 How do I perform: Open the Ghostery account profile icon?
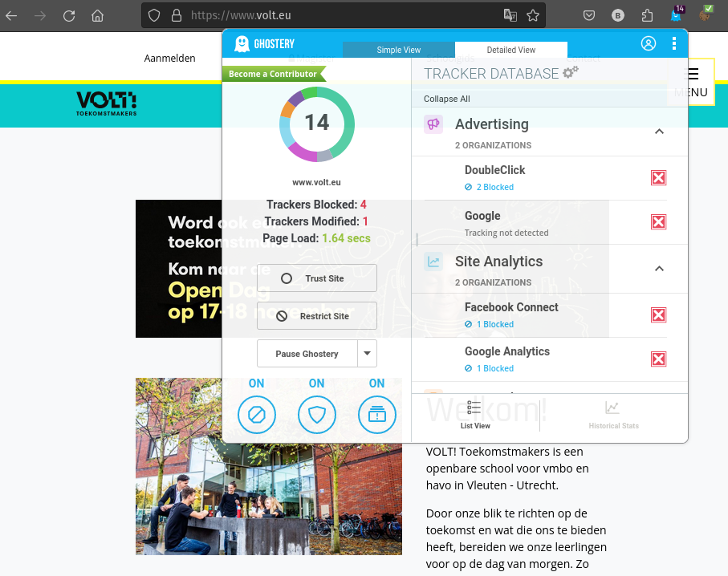649,43
